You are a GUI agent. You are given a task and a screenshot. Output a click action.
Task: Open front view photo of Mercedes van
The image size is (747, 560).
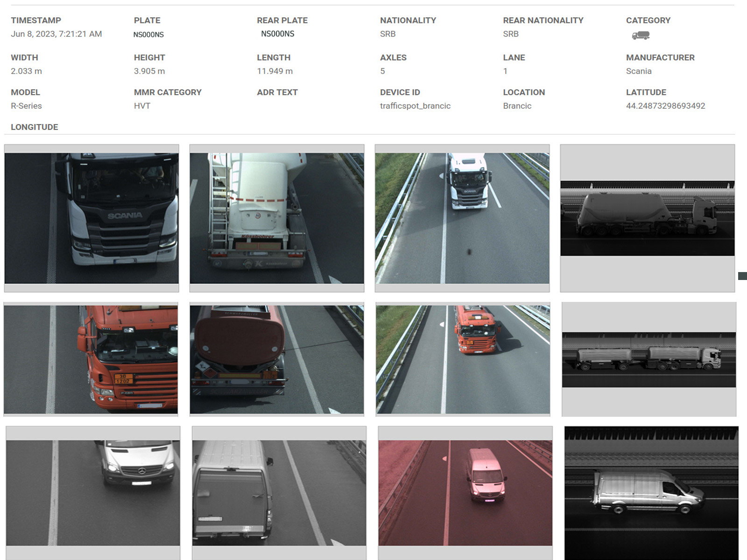click(93, 493)
